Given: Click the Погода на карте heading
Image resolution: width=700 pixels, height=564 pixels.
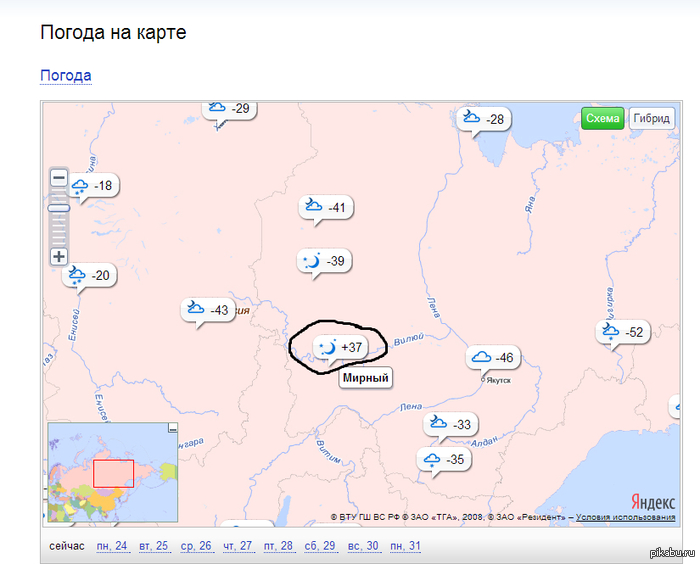Looking at the screenshot, I should [113, 32].
